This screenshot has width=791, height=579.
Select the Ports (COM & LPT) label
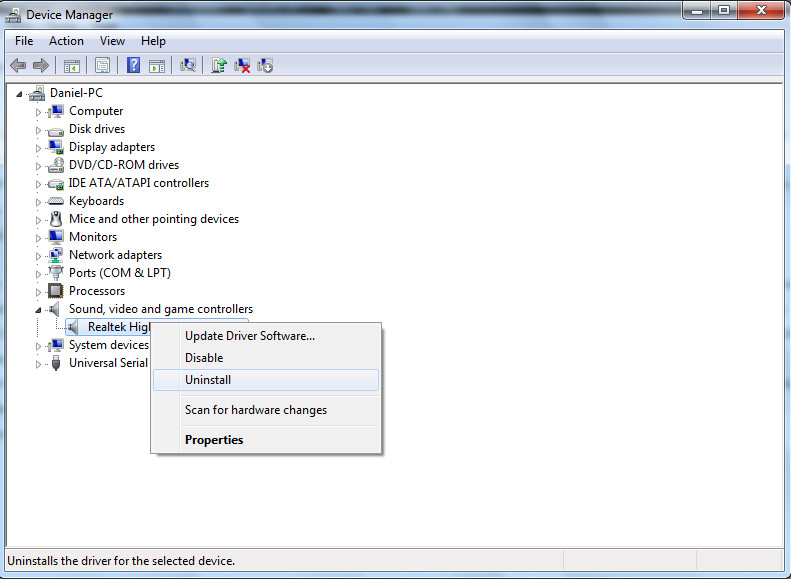(120, 273)
